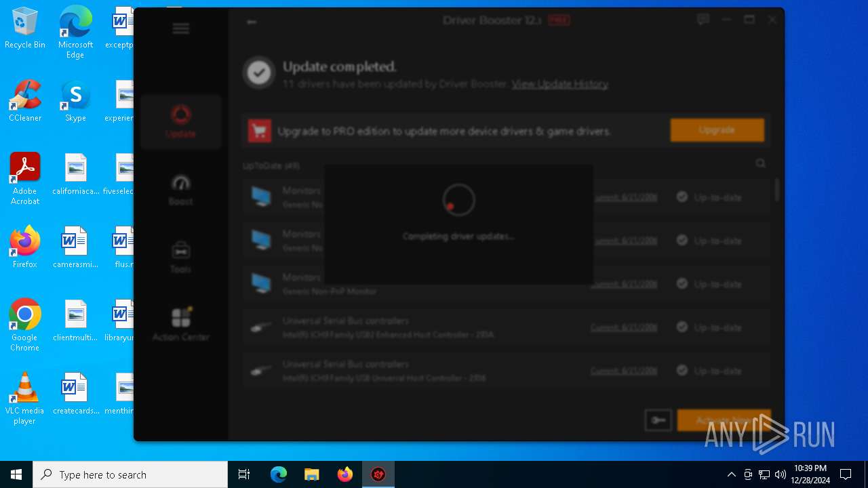868x488 pixels.
Task: Open VLC media player shortcut
Action: pyautogui.click(x=25, y=398)
